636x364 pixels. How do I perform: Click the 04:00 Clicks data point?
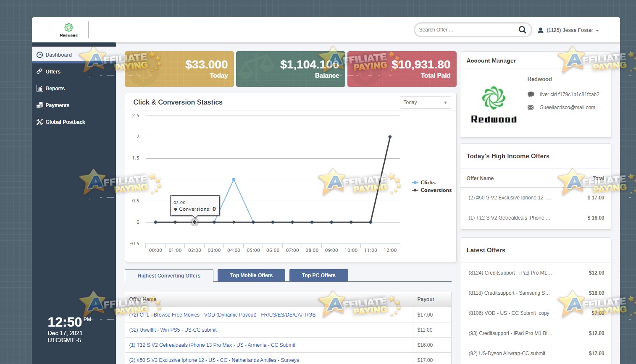click(x=234, y=180)
